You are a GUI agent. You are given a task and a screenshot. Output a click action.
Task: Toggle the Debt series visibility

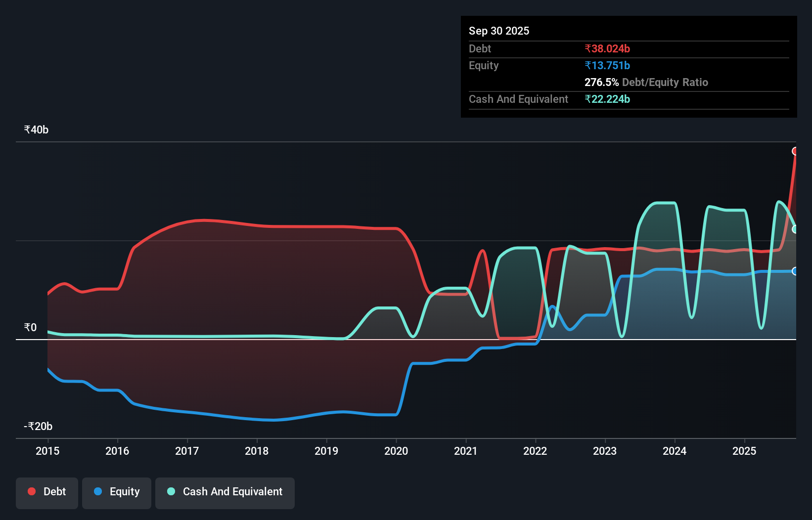point(47,492)
